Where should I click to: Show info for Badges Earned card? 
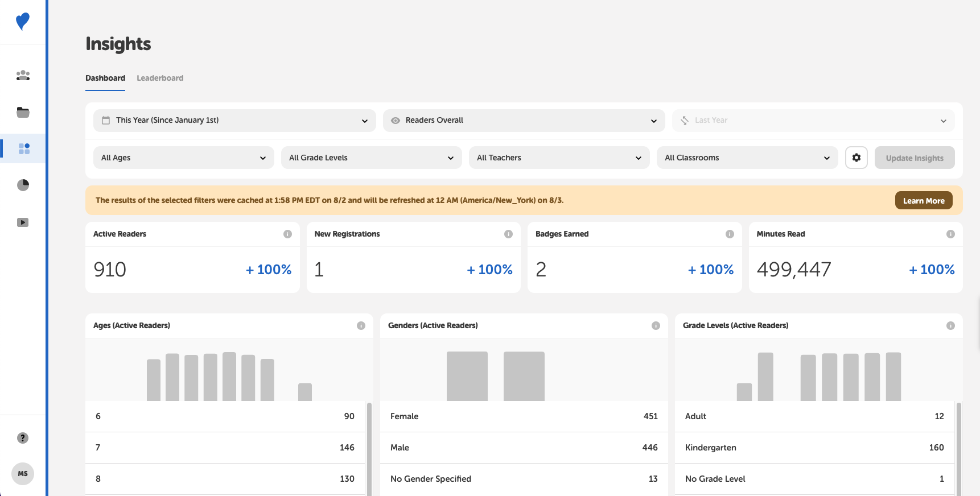click(730, 234)
